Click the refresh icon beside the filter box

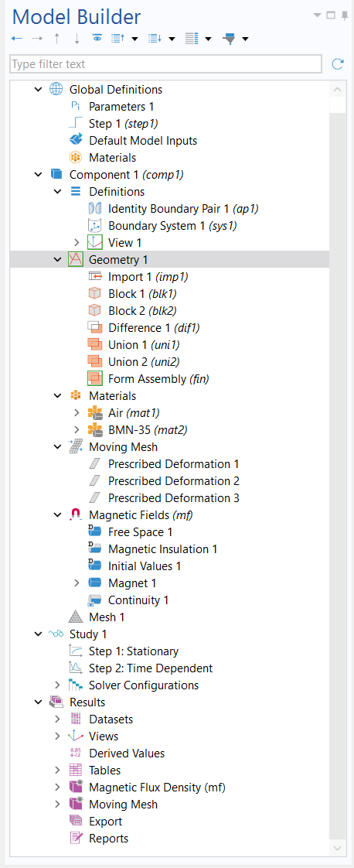[338, 64]
